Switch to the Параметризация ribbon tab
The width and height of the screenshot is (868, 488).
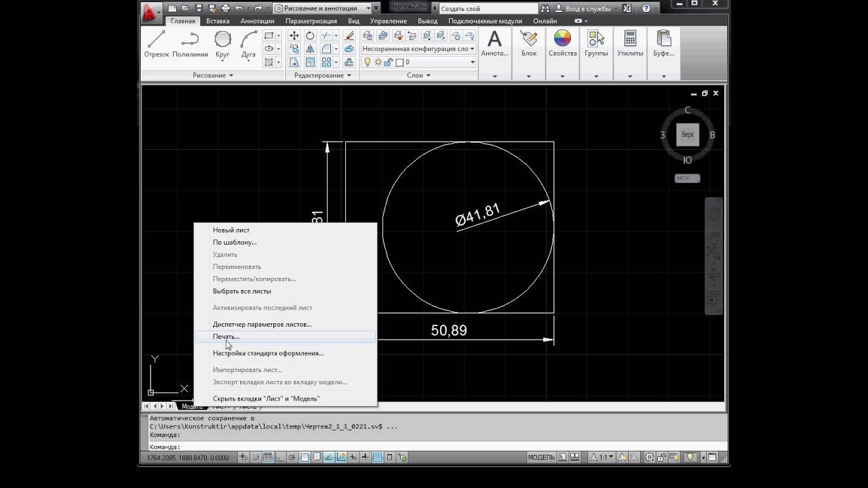pos(311,21)
